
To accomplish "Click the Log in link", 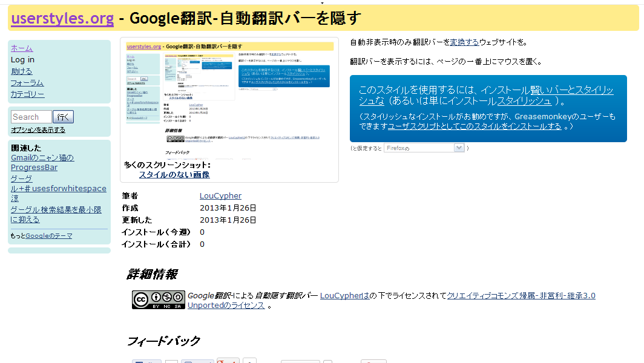I will coord(22,59).
